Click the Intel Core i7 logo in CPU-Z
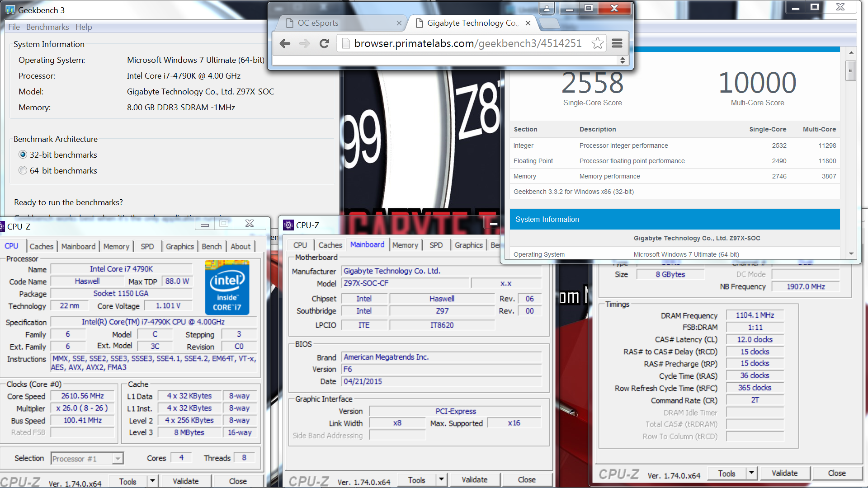Viewport: 868px width, 488px height. tap(227, 287)
